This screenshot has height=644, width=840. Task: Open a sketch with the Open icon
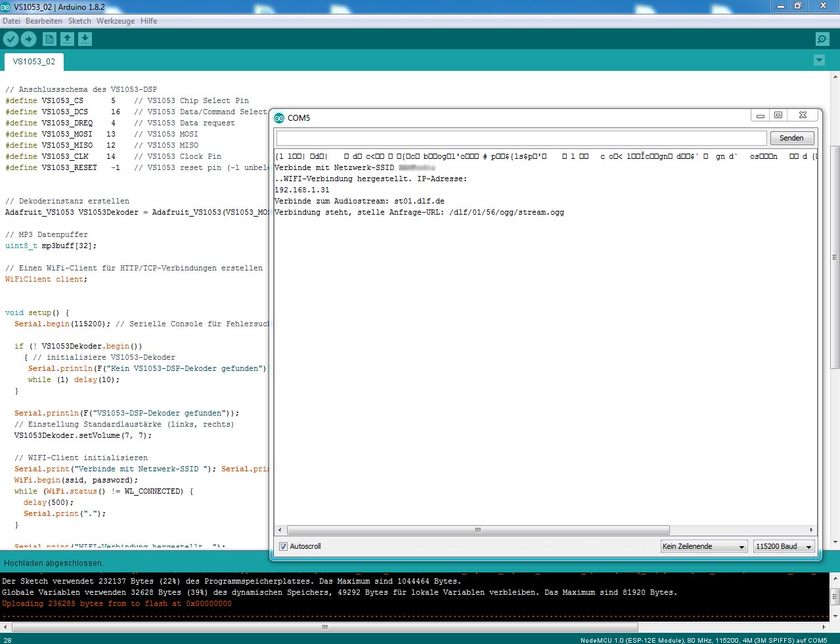coord(67,39)
